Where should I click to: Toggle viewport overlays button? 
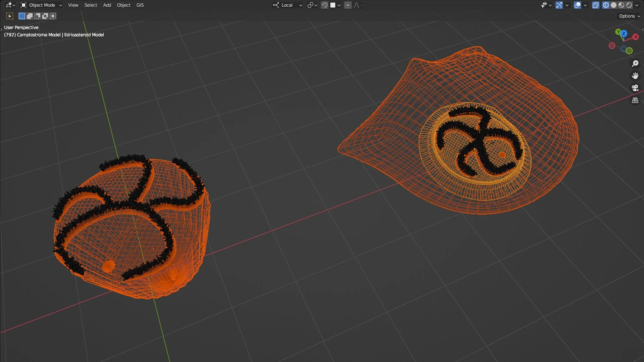[577, 5]
